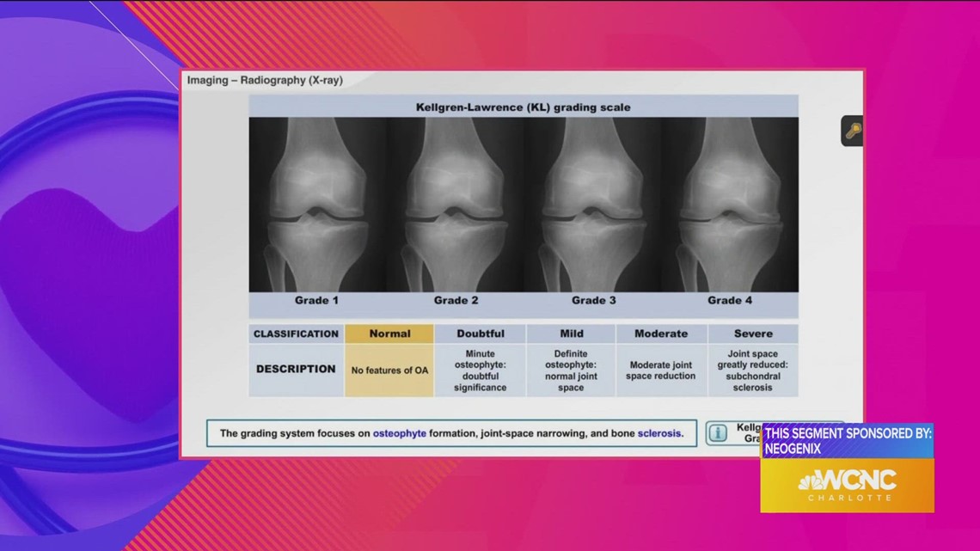This screenshot has width=980, height=551.
Task: Expand the Kellgren-Lawrence grading scale header
Action: 524,107
